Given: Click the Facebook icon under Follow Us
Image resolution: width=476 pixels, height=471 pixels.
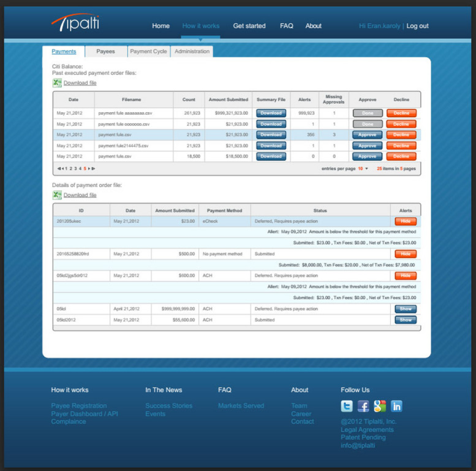Looking at the screenshot, I should (363, 406).
